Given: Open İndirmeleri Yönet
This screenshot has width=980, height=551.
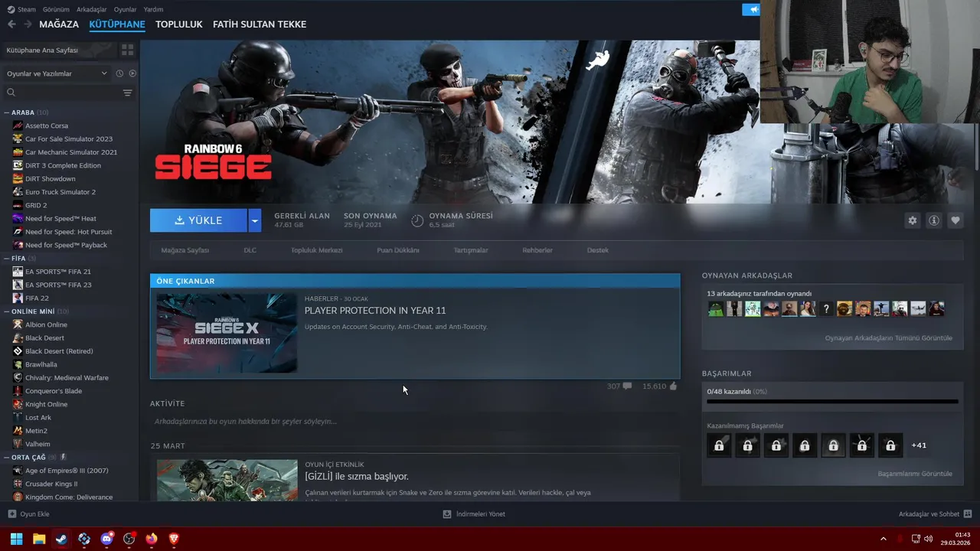Looking at the screenshot, I should click(474, 514).
